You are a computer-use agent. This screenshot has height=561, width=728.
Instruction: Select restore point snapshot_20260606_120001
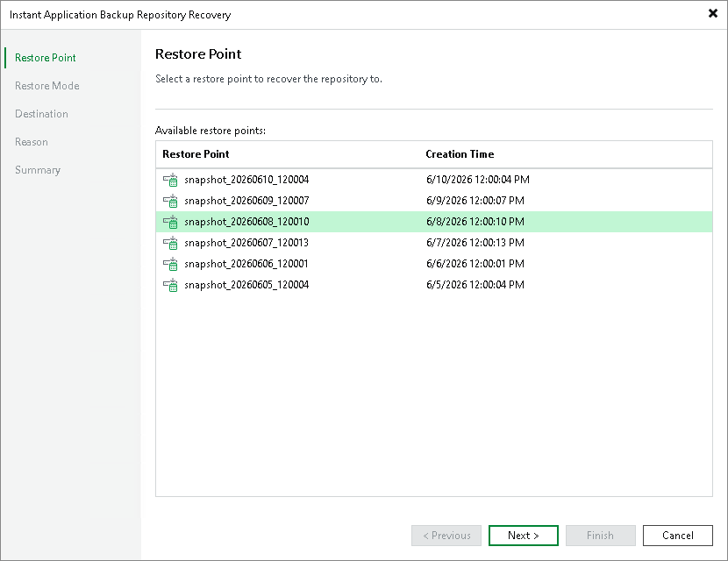point(433,264)
